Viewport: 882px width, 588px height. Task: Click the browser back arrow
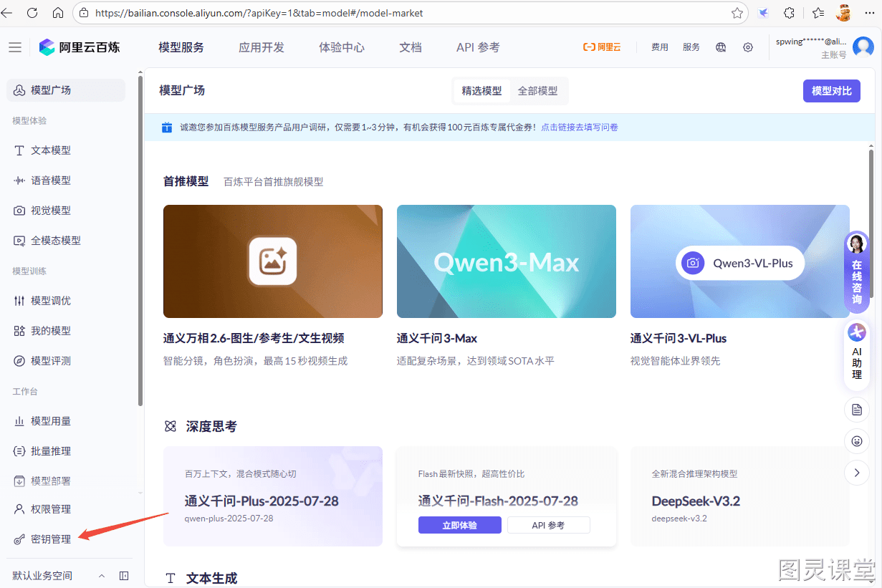tap(8, 13)
